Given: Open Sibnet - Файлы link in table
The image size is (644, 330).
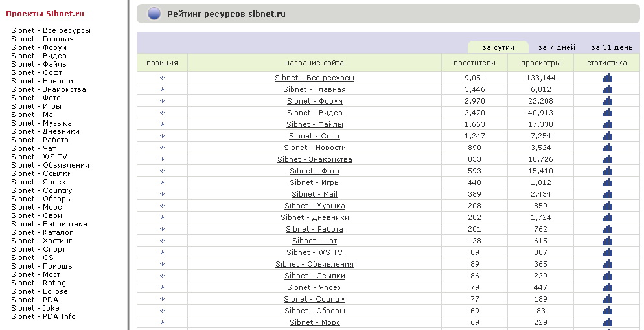Looking at the screenshot, I should tap(315, 124).
